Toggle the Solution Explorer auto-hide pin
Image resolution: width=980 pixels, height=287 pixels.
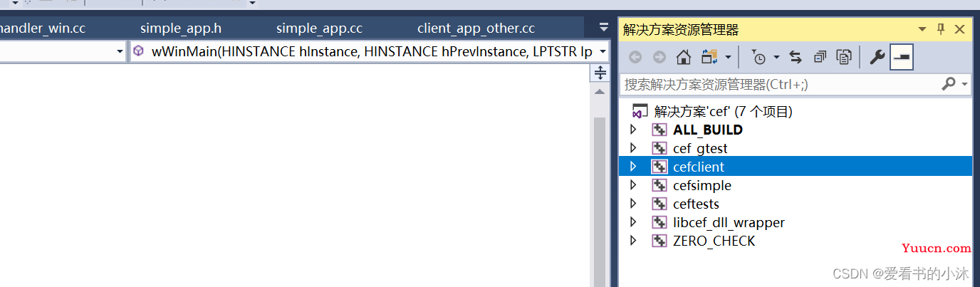click(941, 29)
